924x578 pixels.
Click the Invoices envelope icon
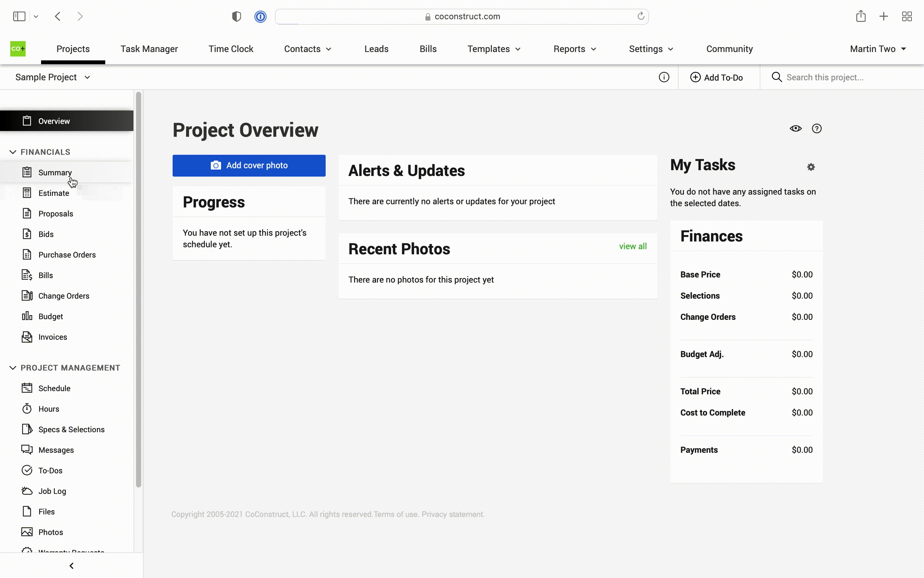27,337
